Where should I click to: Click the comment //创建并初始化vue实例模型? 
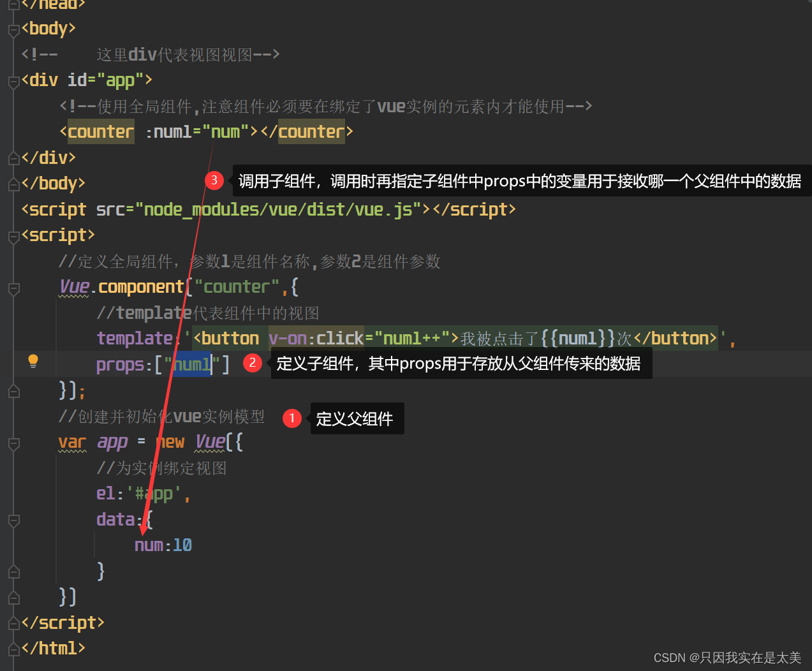[x=162, y=417]
